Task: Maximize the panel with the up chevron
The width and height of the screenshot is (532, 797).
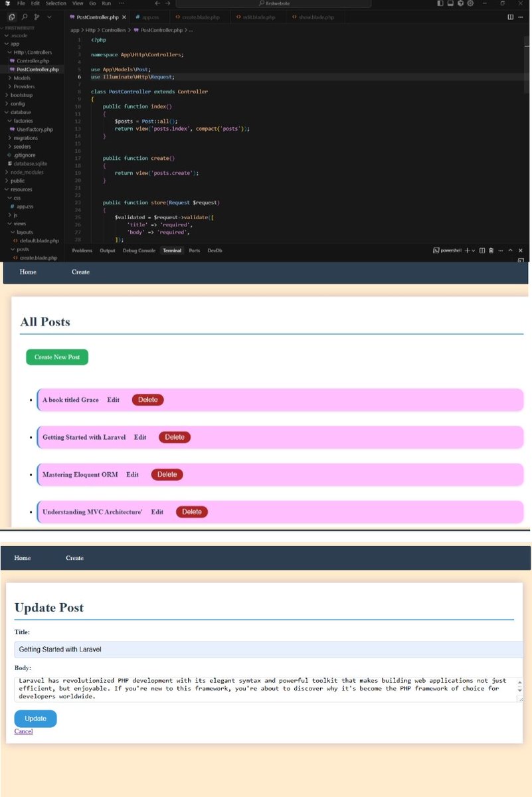Action: [510, 250]
